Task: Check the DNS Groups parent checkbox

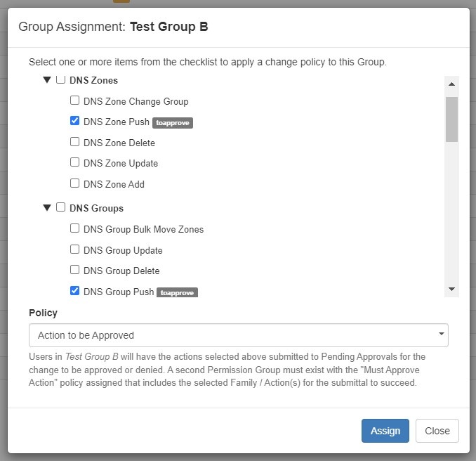Action: click(x=61, y=207)
